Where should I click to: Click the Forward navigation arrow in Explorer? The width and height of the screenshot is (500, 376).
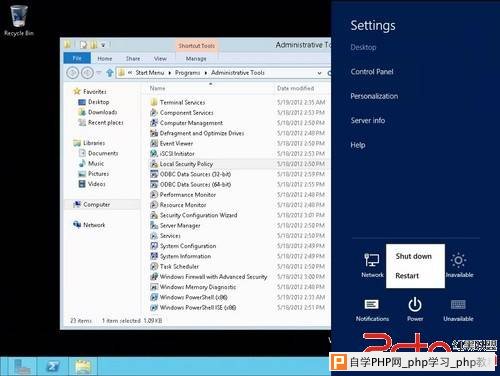(87, 73)
